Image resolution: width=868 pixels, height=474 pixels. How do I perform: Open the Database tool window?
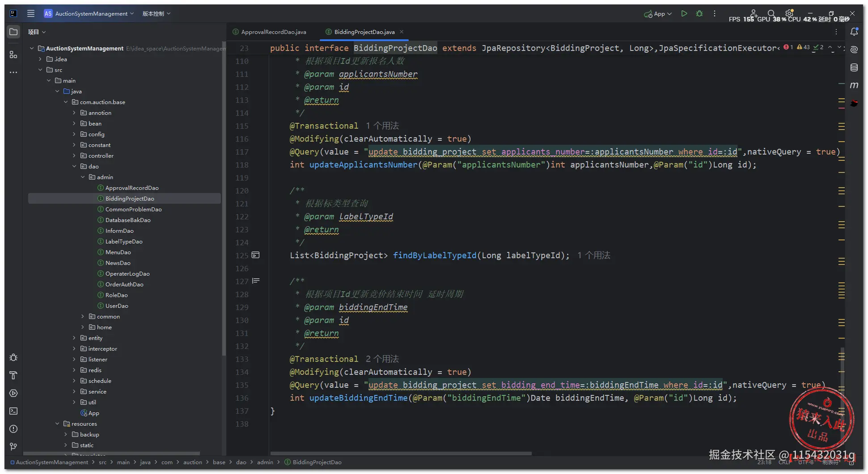(x=854, y=67)
